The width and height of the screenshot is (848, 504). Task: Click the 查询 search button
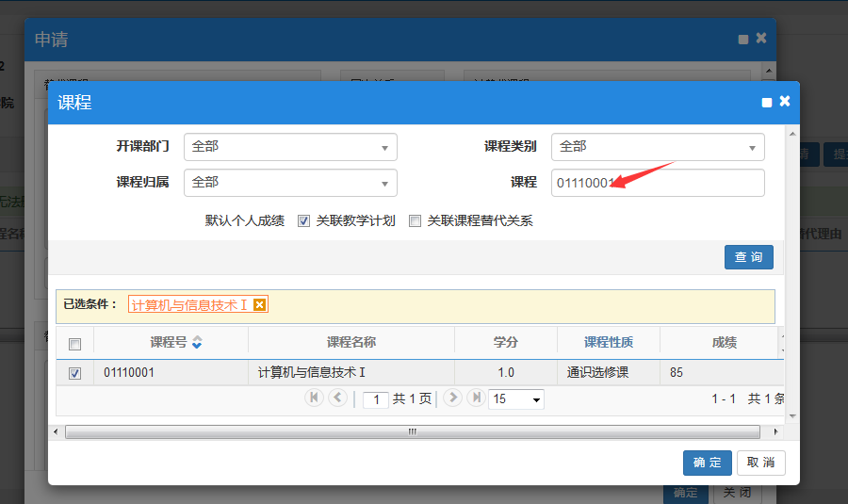[749, 257]
